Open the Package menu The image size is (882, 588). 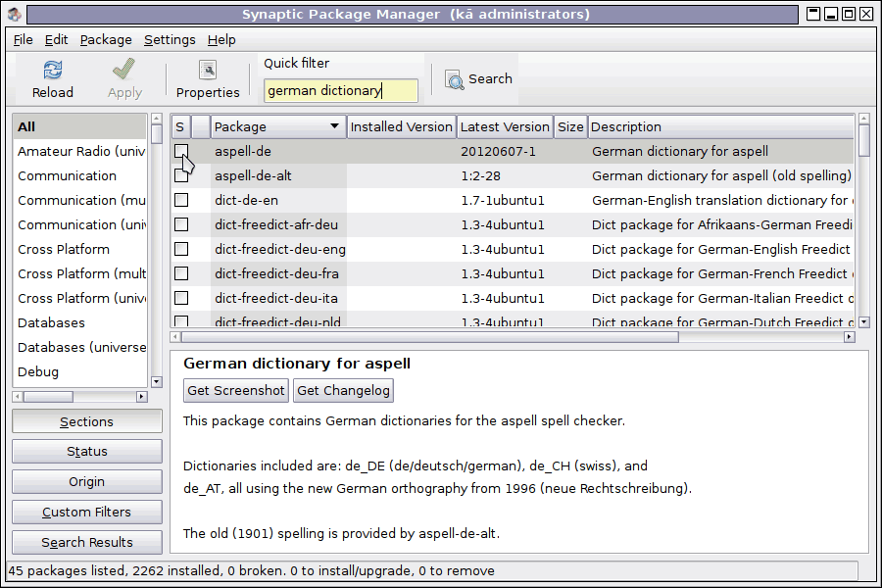[106, 40]
